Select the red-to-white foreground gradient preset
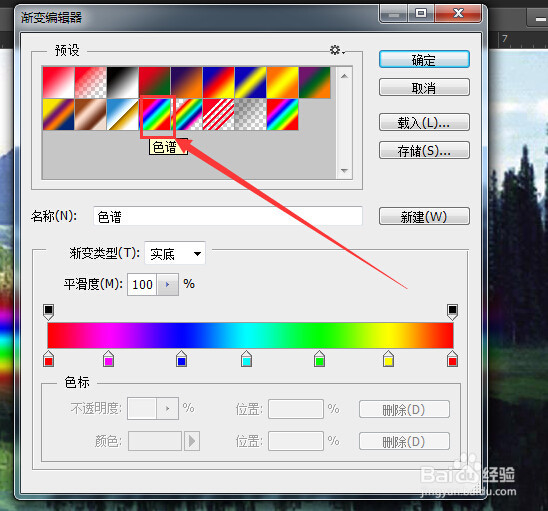Screen dimensions: 548x511 pos(59,82)
